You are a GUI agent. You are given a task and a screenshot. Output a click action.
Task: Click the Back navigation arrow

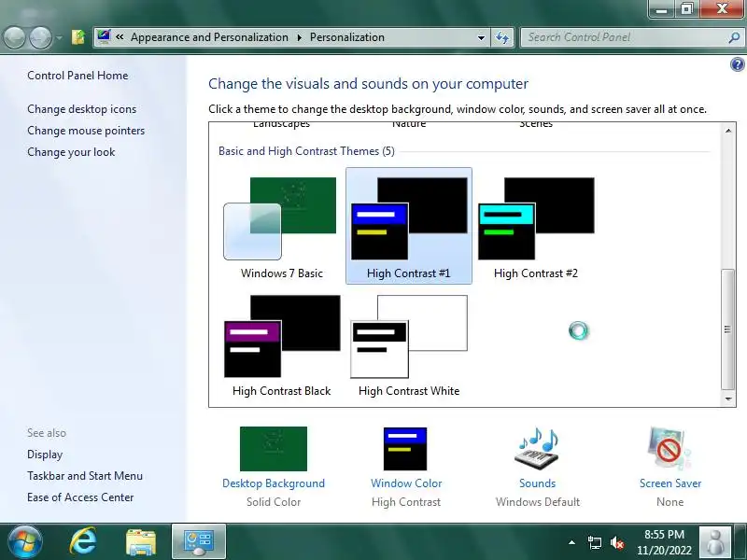point(15,37)
